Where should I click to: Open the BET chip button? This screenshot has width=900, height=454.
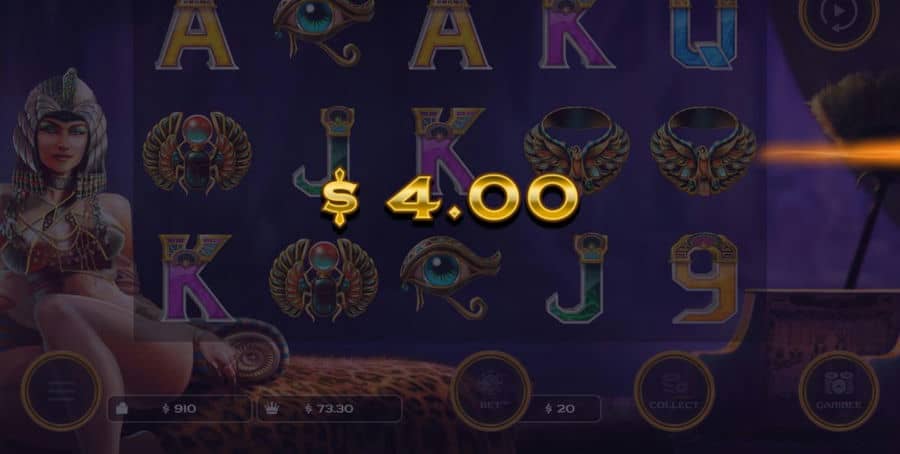[x=491, y=391]
